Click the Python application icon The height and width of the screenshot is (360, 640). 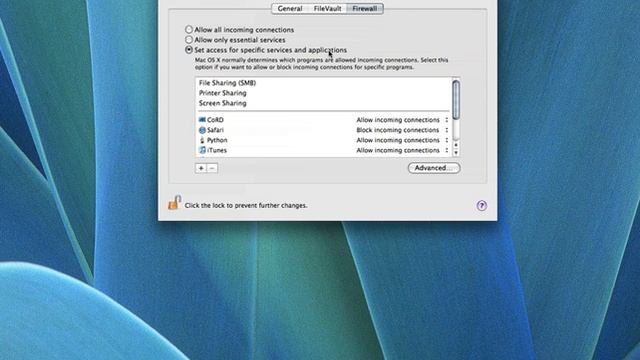(202, 140)
